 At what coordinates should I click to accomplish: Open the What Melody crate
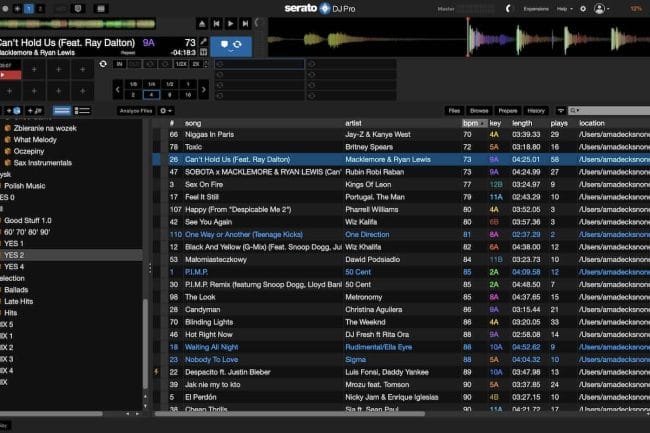click(x=35, y=140)
